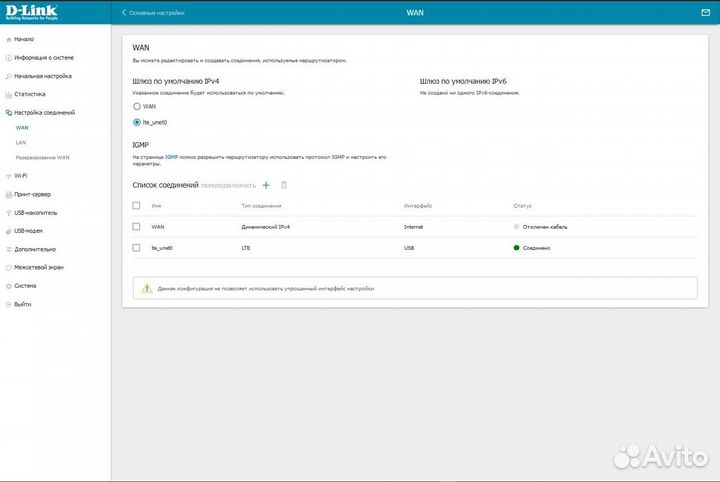Go back via Основные настройки breadcrumb
Image resolution: width=720 pixels, height=482 pixels.
pos(157,12)
